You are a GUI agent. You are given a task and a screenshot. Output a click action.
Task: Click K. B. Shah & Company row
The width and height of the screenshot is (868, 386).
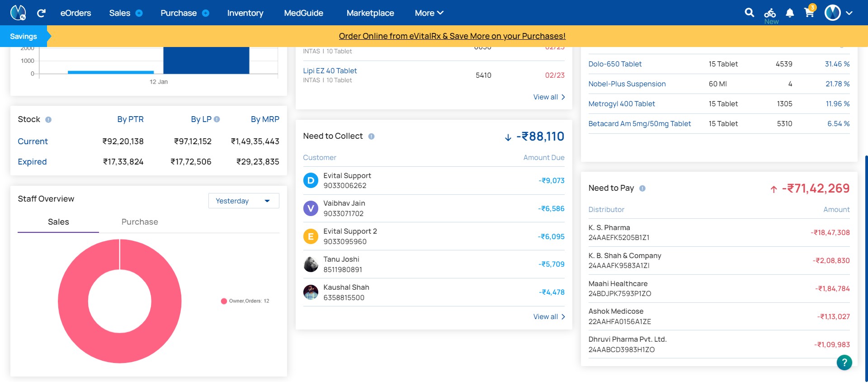pos(719,261)
